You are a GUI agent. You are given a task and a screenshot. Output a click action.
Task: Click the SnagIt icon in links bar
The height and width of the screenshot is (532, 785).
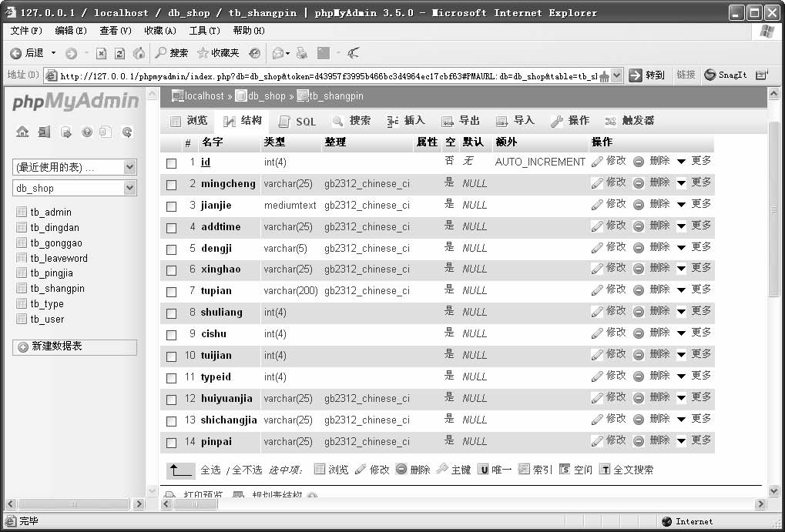click(710, 75)
